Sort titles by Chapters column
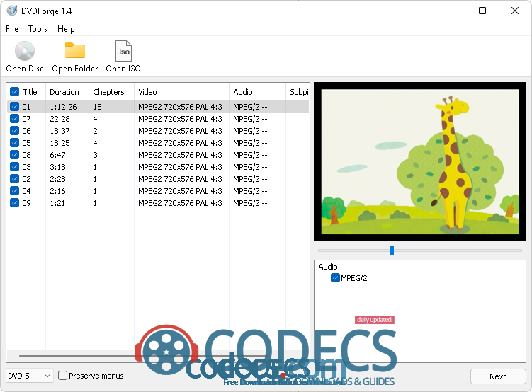The width and height of the screenshot is (532, 392). (x=108, y=92)
